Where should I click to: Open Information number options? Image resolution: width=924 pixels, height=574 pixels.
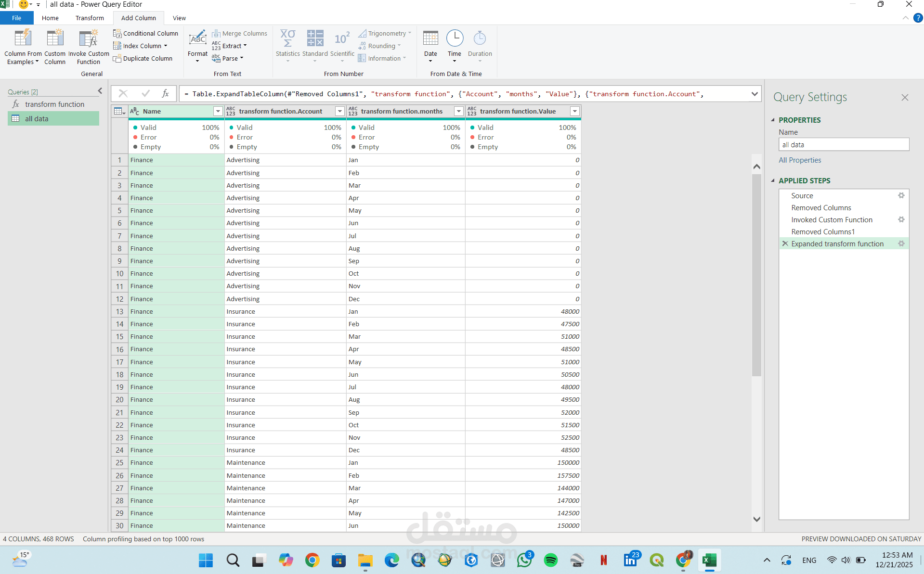[x=382, y=58]
